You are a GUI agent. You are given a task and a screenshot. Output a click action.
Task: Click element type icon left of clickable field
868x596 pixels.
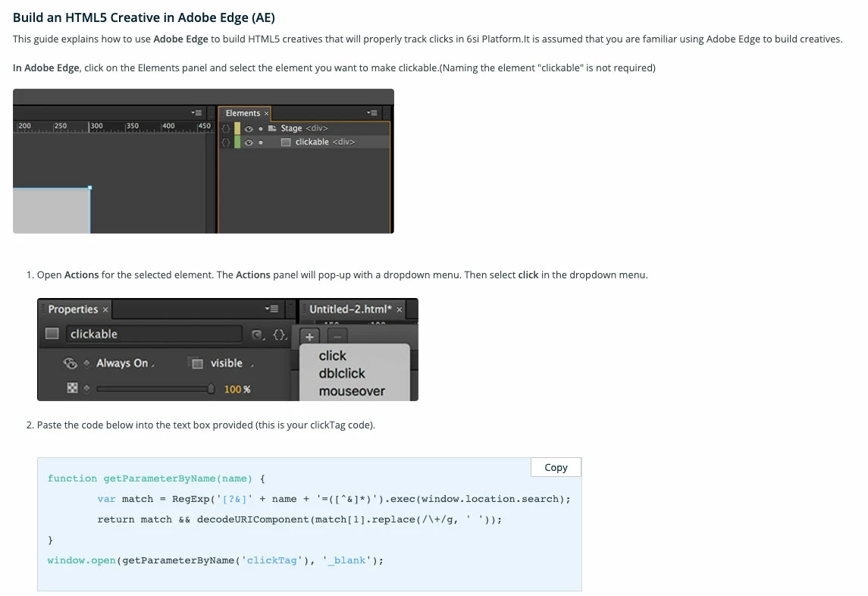click(52, 334)
